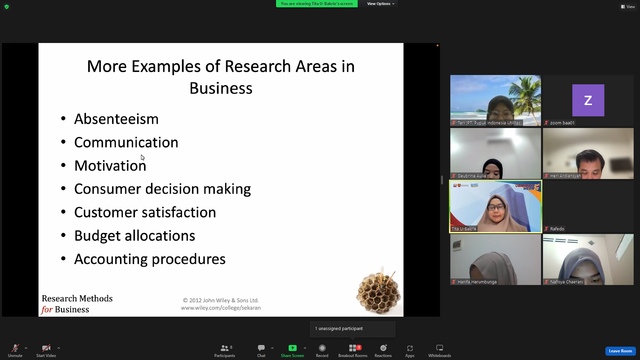Open Zoom Apps
This screenshot has width=640, height=360.
pos(410,350)
